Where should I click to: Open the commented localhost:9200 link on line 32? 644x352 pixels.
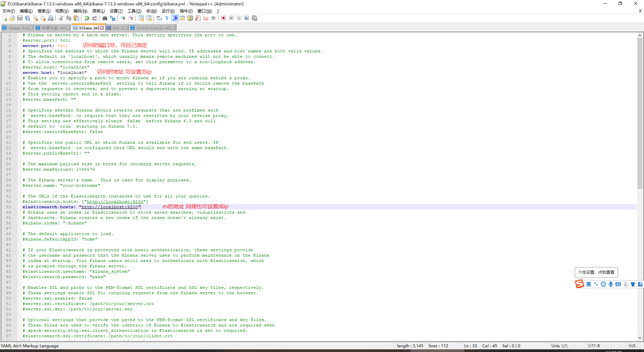(x=115, y=202)
